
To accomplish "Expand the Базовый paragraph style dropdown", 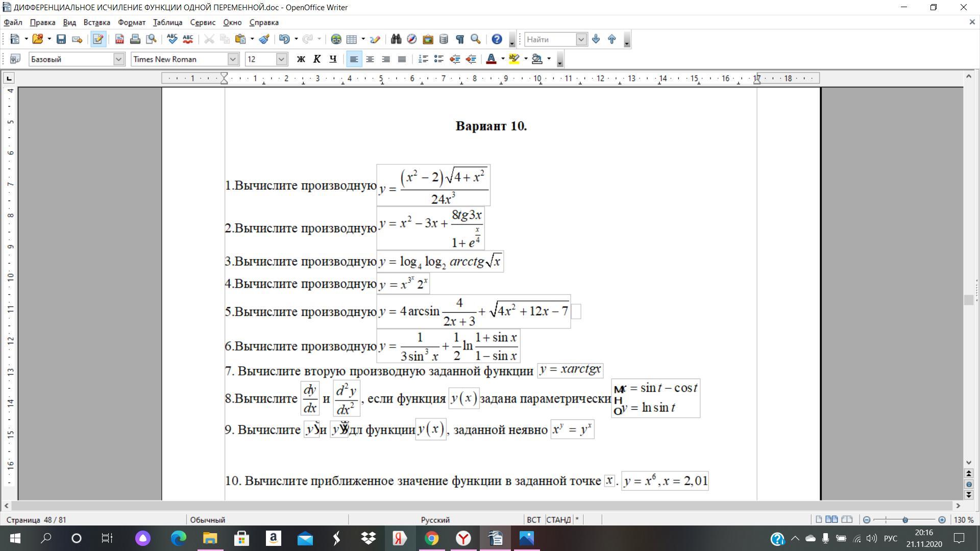I will tap(118, 59).
